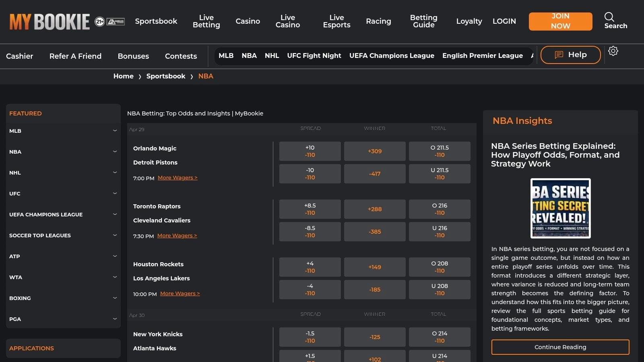The image size is (644, 362).
Task: Select the Racing menu item
Action: pyautogui.click(x=378, y=21)
